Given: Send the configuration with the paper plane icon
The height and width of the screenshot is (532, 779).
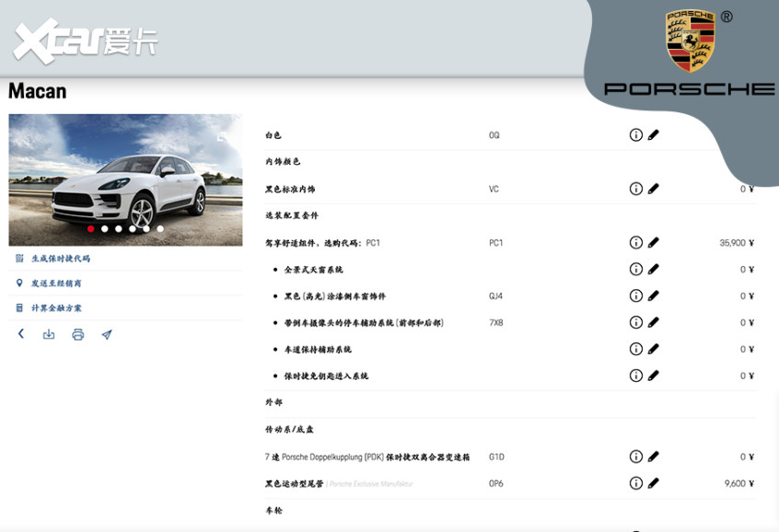Looking at the screenshot, I should (x=107, y=335).
